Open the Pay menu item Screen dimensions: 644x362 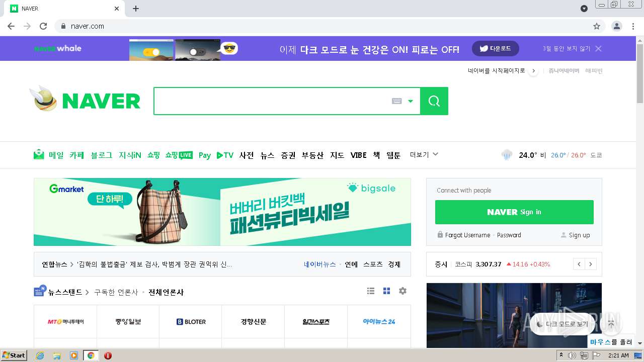pos(204,155)
